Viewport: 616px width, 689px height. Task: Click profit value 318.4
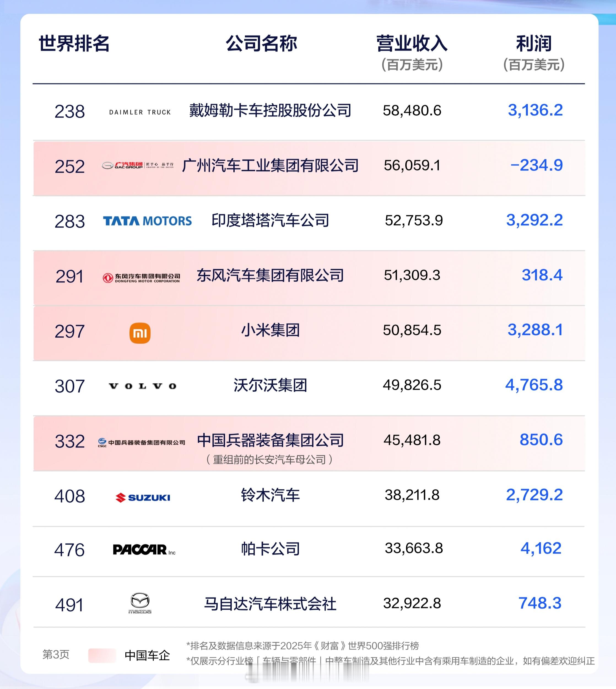coord(542,275)
